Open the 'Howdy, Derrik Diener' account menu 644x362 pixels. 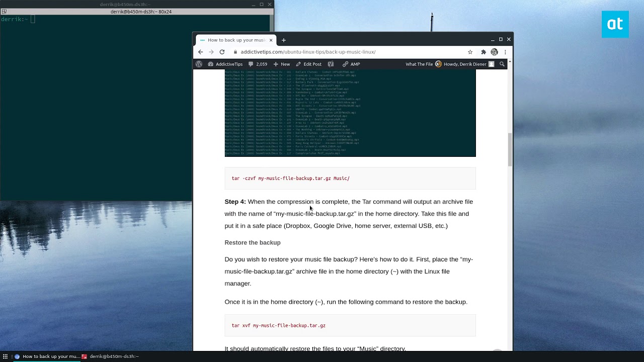469,64
